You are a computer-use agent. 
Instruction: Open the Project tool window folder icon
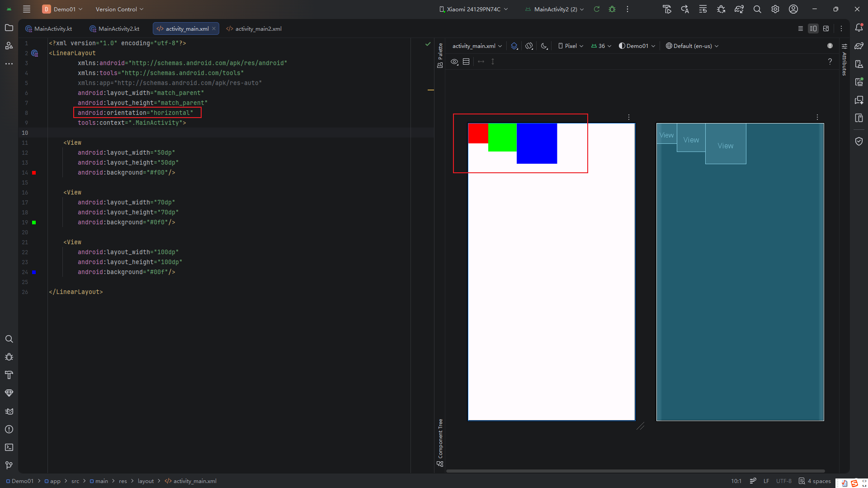pyautogui.click(x=9, y=28)
